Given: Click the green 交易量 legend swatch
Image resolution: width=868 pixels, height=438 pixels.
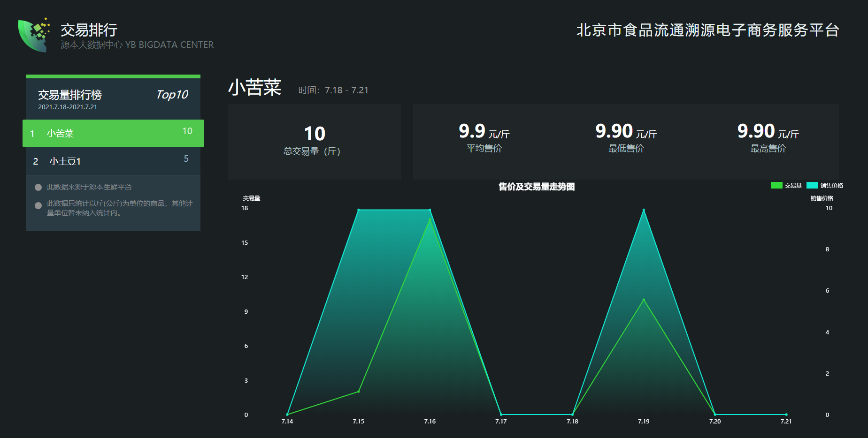Looking at the screenshot, I should point(776,185).
